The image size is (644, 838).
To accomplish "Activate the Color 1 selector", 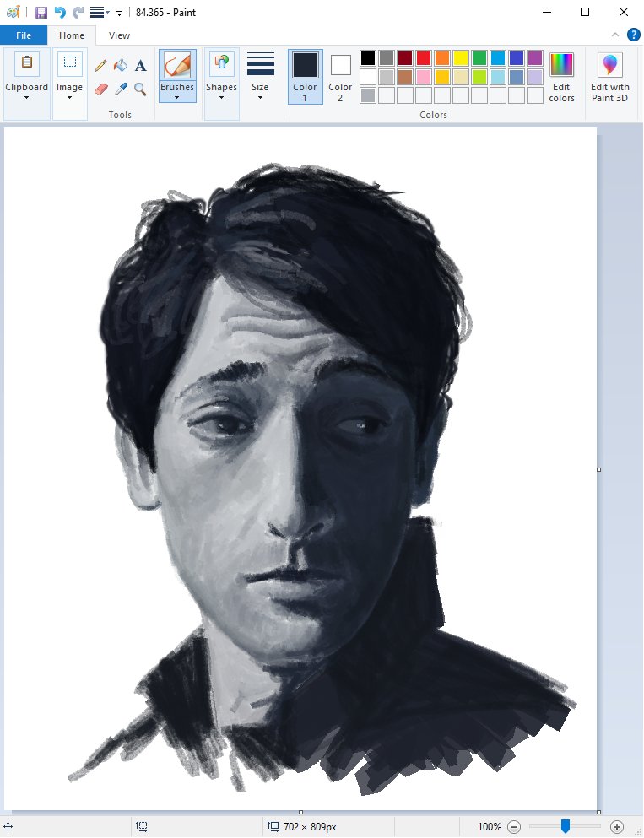I will (305, 77).
